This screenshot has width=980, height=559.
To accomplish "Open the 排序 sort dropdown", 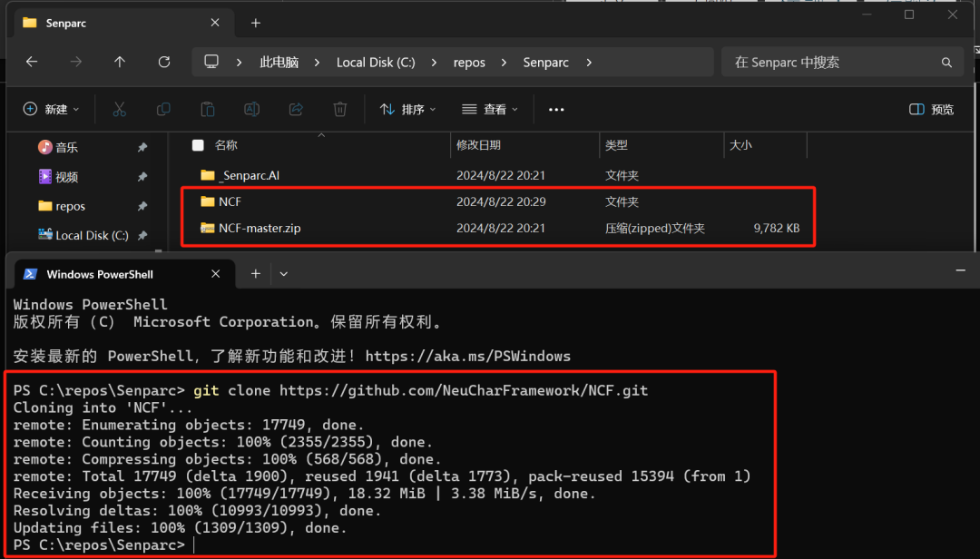I will pyautogui.click(x=407, y=110).
